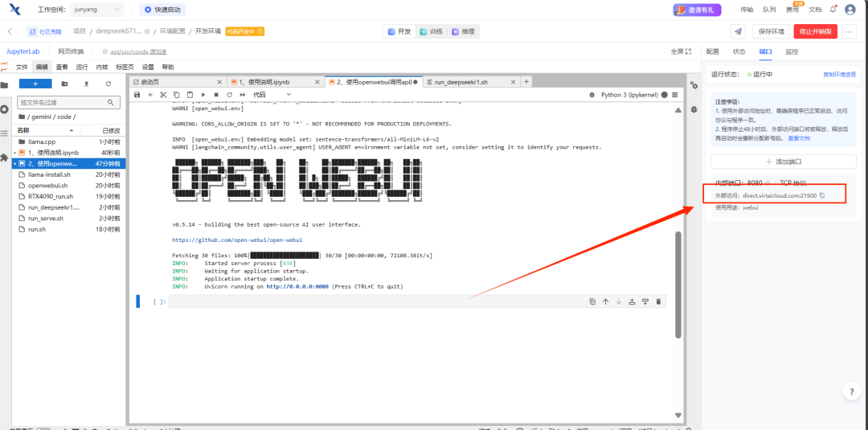Select openwebui.sh in the file list
The width and height of the screenshot is (868, 430).
click(x=68, y=185)
